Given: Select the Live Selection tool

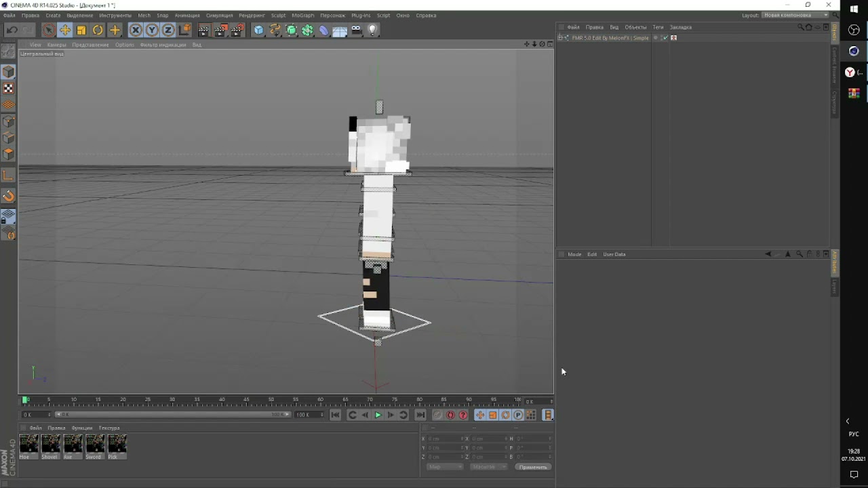Looking at the screenshot, I should tap(48, 30).
